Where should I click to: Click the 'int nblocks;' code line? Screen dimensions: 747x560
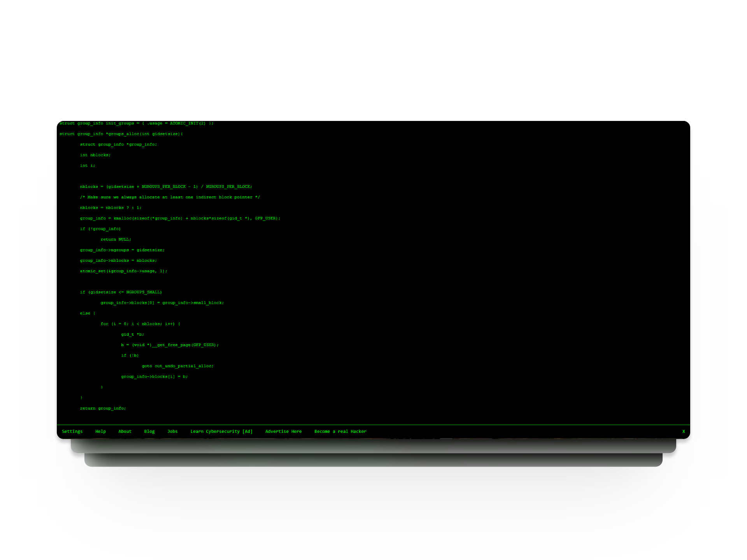[95, 155]
